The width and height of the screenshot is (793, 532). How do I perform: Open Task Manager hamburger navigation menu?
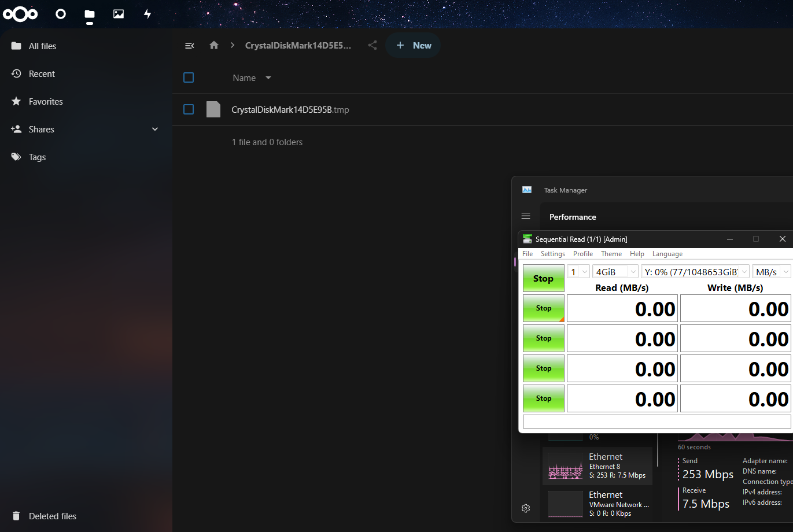(x=526, y=216)
